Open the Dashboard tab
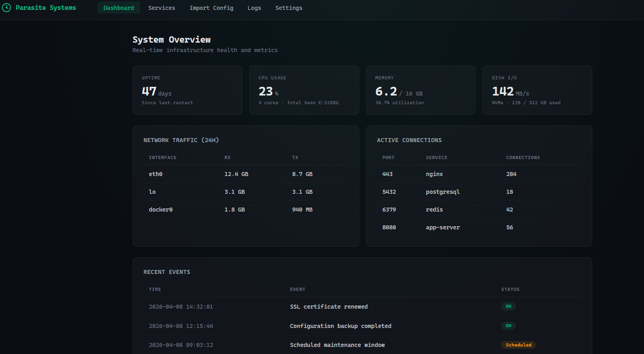Viewport: 644px width, 354px height. pyautogui.click(x=119, y=8)
